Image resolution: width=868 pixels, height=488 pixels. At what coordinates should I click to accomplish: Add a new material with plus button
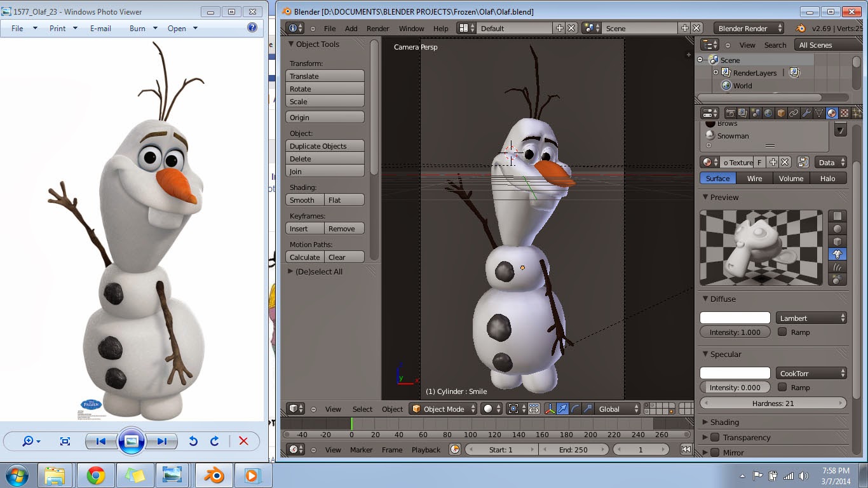(x=773, y=162)
